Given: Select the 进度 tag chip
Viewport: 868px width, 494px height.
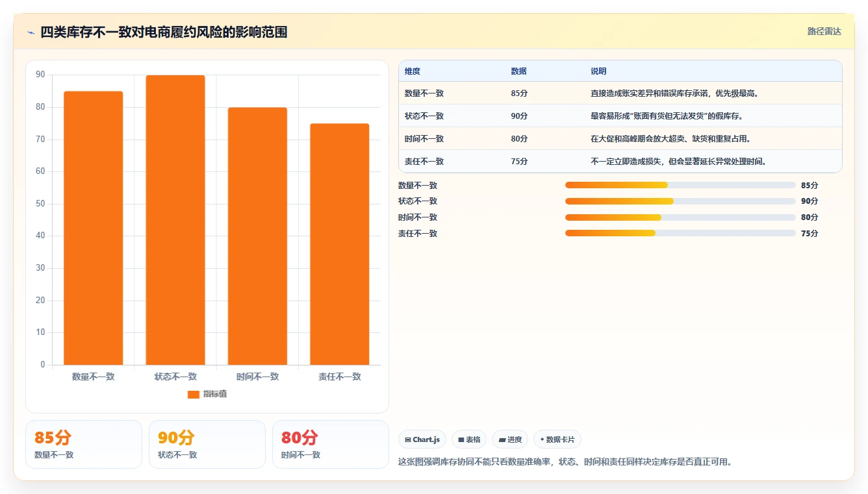Looking at the screenshot, I should (510, 439).
